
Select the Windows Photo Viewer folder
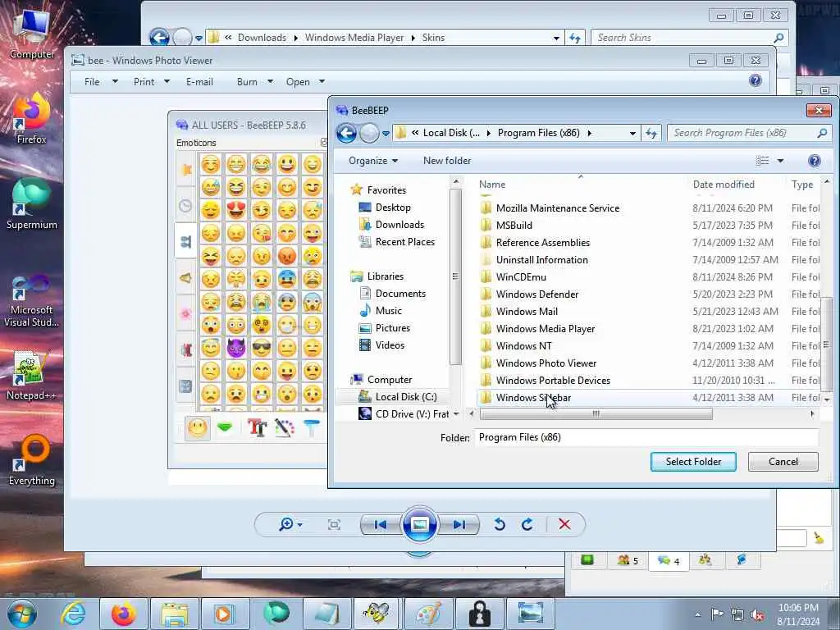click(546, 363)
